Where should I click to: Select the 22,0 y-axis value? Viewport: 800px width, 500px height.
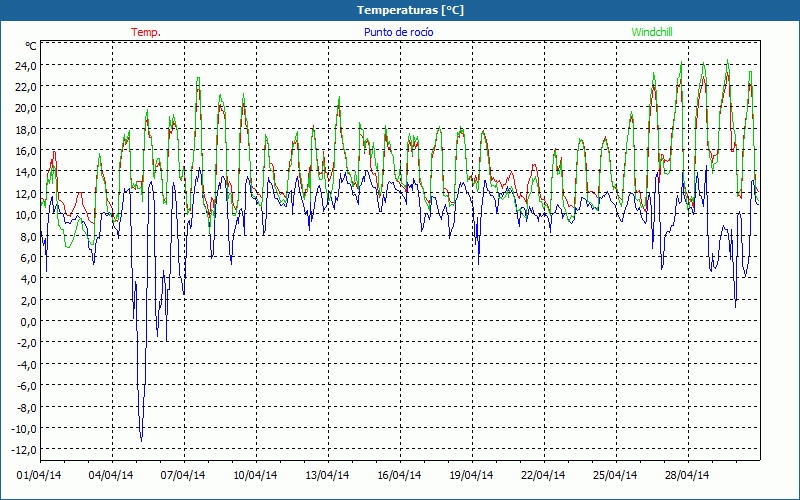pyautogui.click(x=27, y=87)
